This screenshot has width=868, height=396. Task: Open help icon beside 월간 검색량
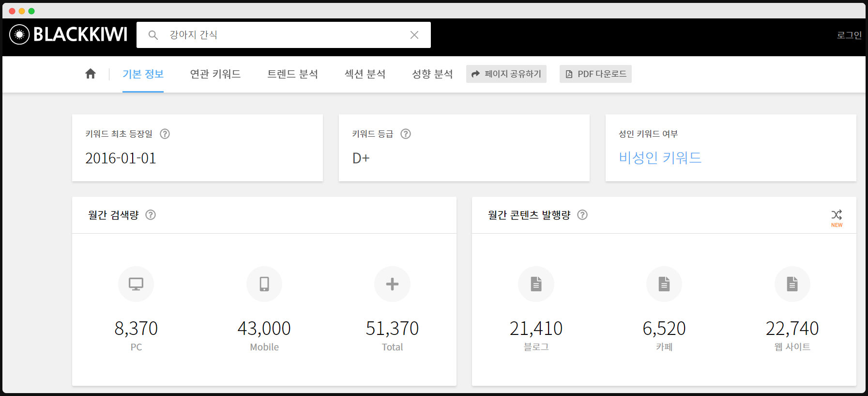(151, 215)
